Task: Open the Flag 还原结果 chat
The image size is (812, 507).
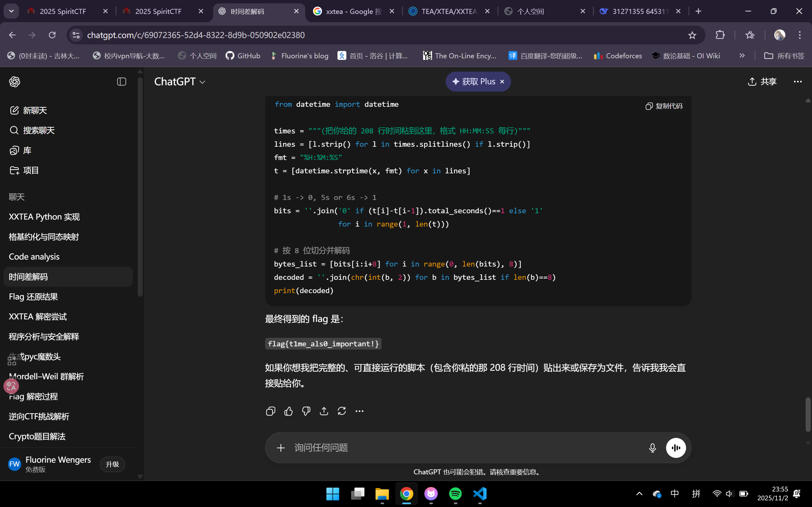Action: [x=33, y=297]
